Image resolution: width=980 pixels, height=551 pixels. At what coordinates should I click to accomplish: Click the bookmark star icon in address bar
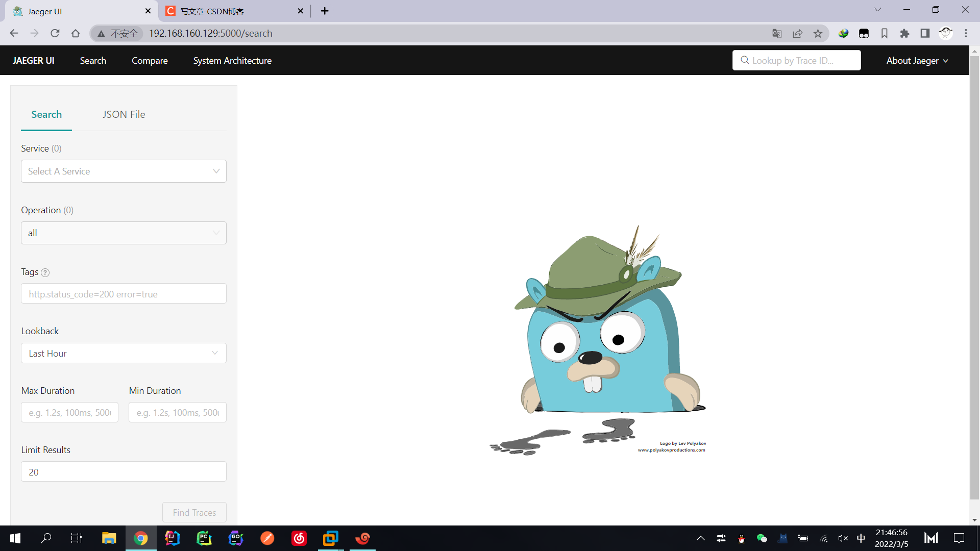point(818,34)
